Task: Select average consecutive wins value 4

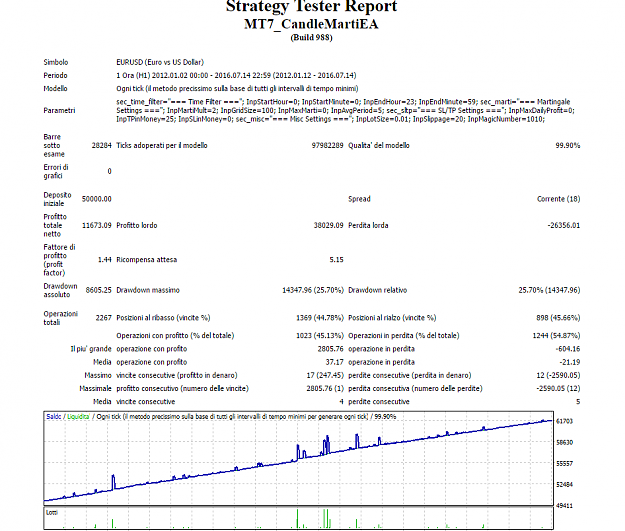Action: [341, 401]
